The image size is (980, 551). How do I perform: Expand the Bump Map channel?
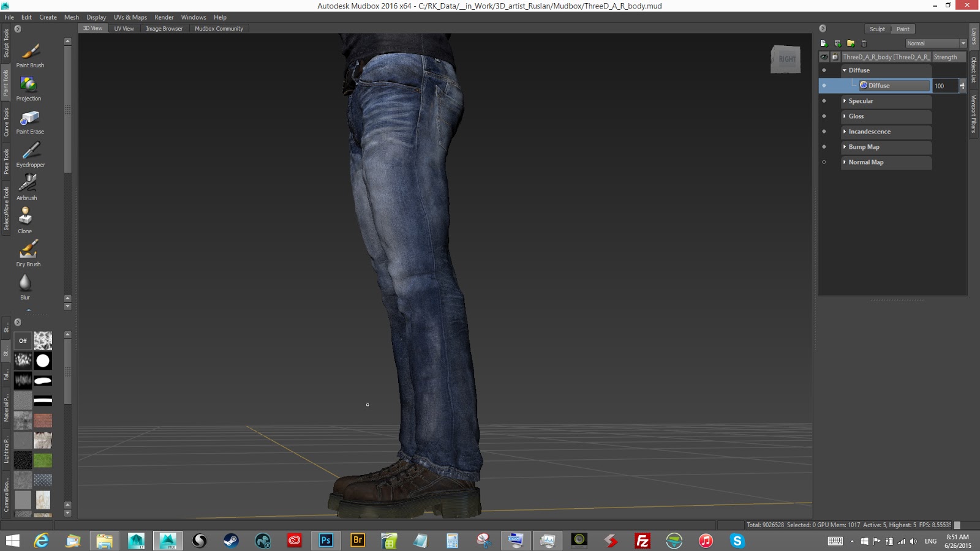pyautogui.click(x=845, y=147)
